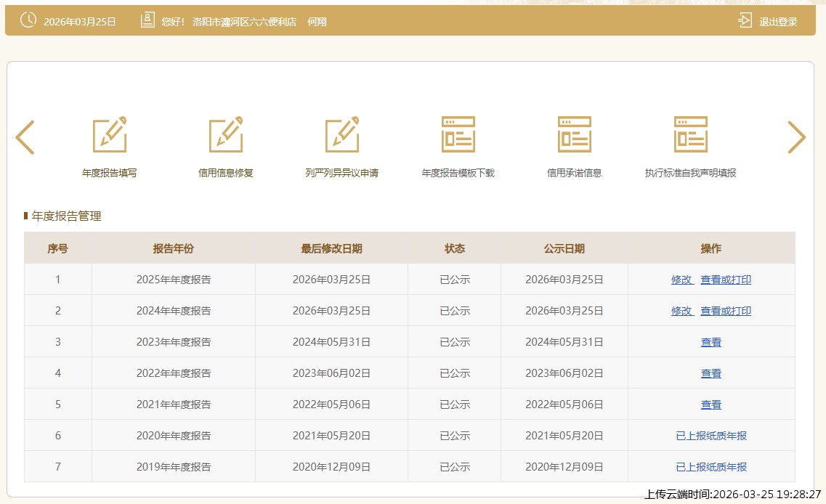This screenshot has height=504, width=826.
Task: Click the 年度报告模板下载 icon
Action: point(458,135)
